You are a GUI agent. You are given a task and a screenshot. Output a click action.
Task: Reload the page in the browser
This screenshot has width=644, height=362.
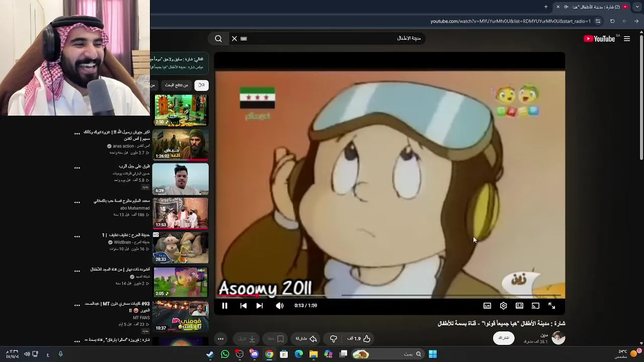click(612, 21)
